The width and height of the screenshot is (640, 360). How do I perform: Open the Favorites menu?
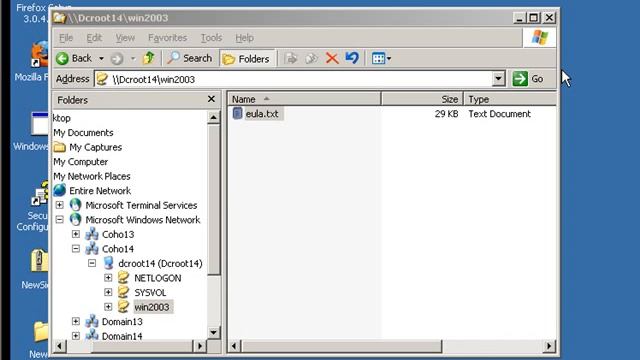(167, 38)
